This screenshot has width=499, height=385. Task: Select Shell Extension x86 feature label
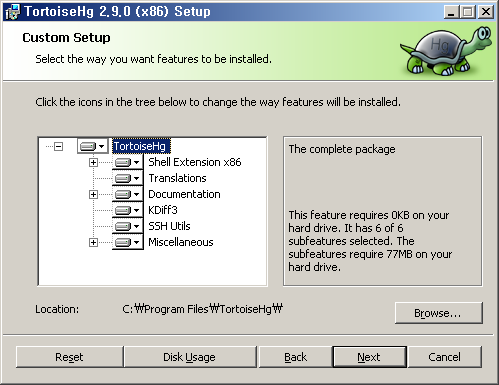pos(195,162)
